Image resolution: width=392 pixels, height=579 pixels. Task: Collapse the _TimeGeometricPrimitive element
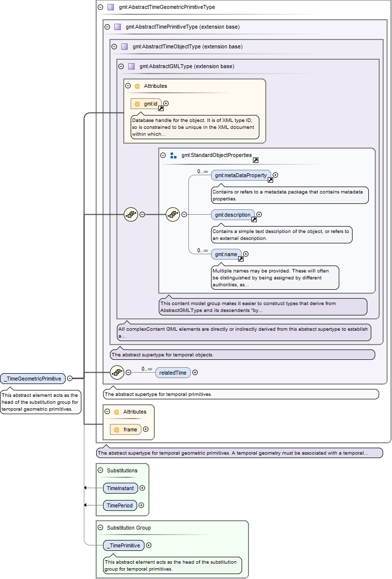[70, 378]
